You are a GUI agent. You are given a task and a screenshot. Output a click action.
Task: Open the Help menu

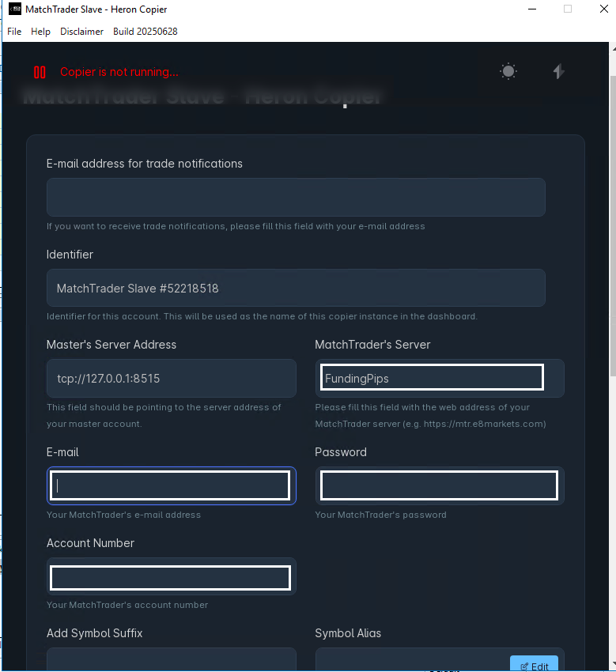click(40, 32)
